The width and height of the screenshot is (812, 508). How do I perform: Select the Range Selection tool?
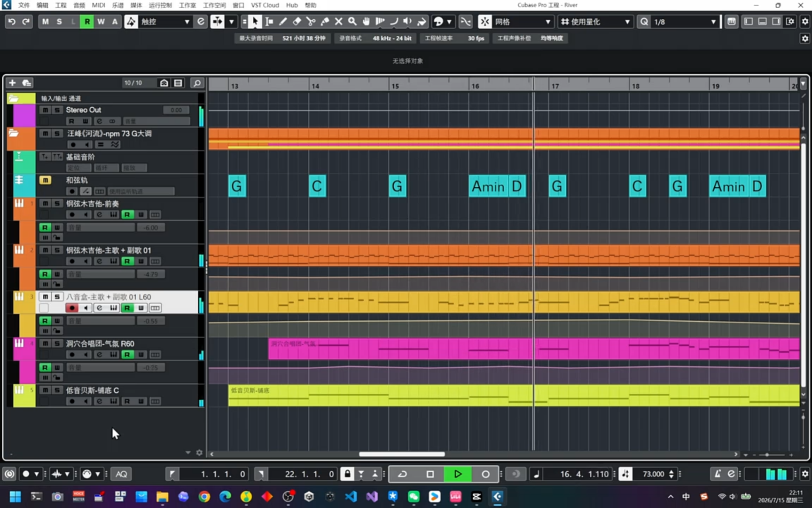(x=269, y=22)
